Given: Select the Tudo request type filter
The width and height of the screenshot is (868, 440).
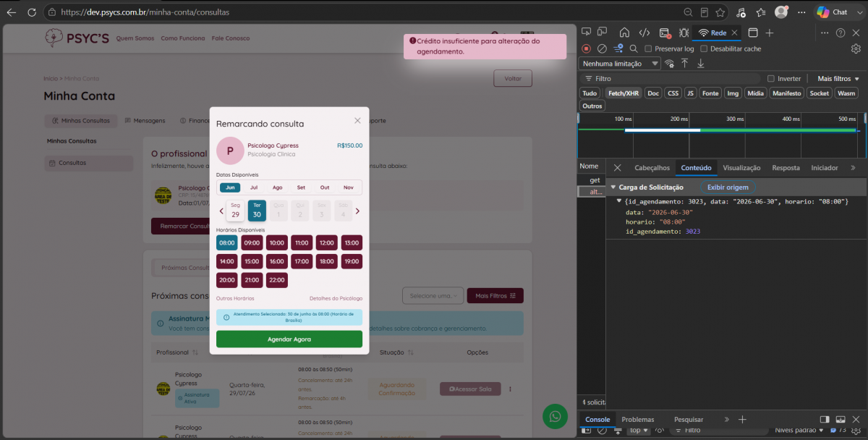Looking at the screenshot, I should pyautogui.click(x=590, y=93).
